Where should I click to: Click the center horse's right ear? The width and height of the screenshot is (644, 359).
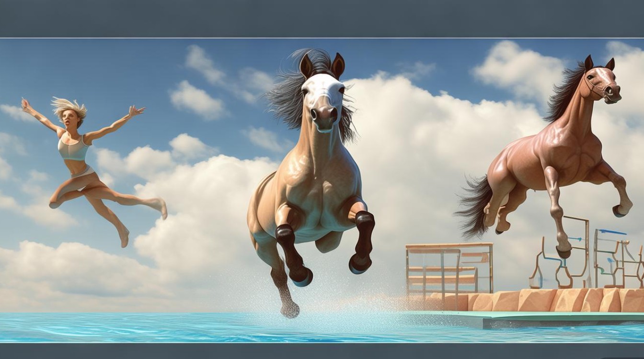[338, 65]
